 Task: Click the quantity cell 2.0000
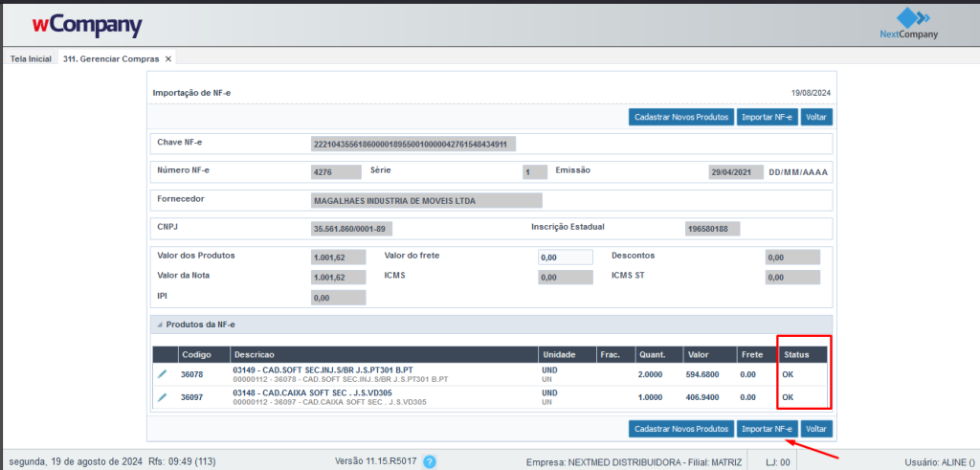(x=653, y=374)
